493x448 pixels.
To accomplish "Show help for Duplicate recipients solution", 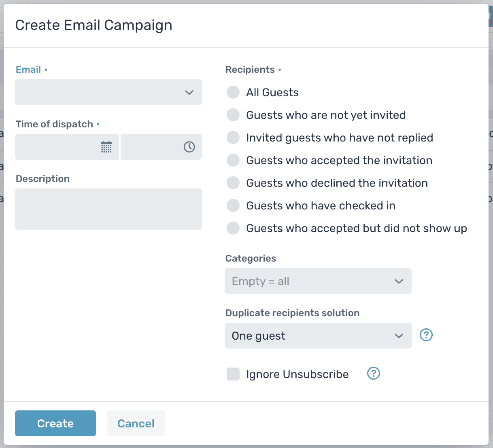I will click(426, 335).
